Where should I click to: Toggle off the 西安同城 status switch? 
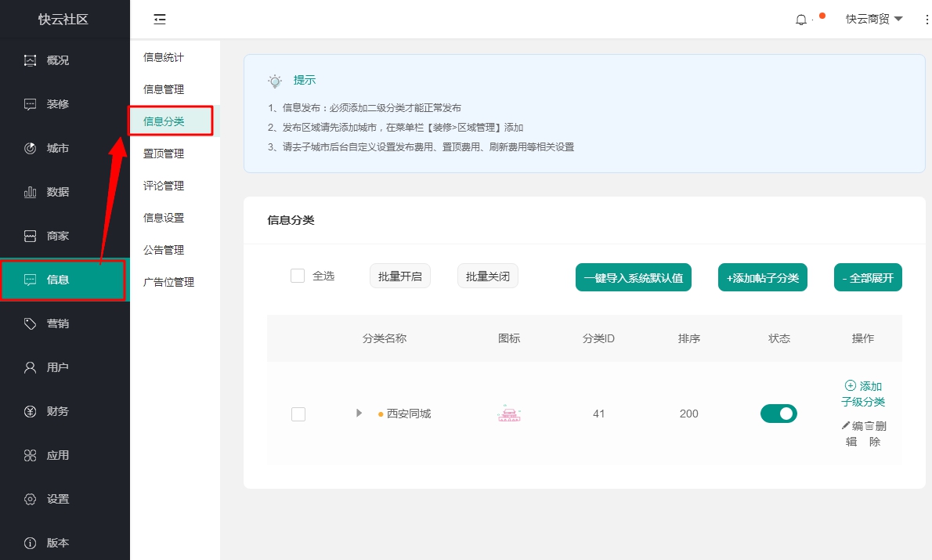778,414
